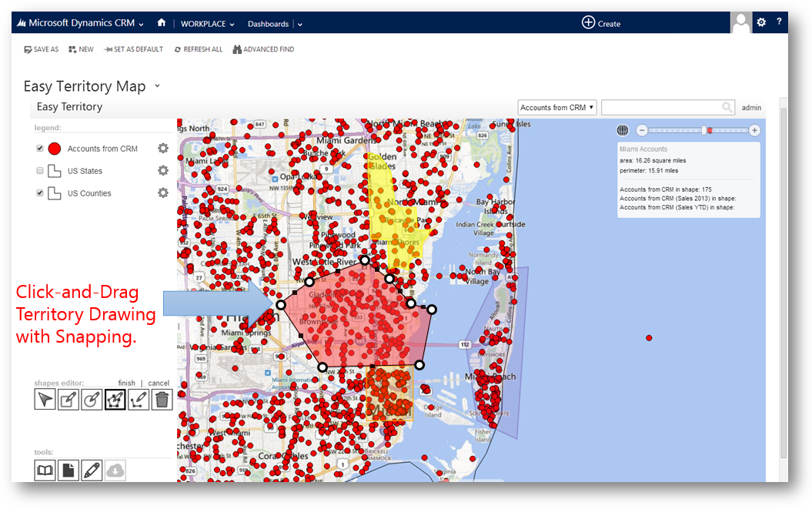Expand the Easy Territory Map dashboard selector
This screenshot has height=509, width=812.
click(x=158, y=86)
